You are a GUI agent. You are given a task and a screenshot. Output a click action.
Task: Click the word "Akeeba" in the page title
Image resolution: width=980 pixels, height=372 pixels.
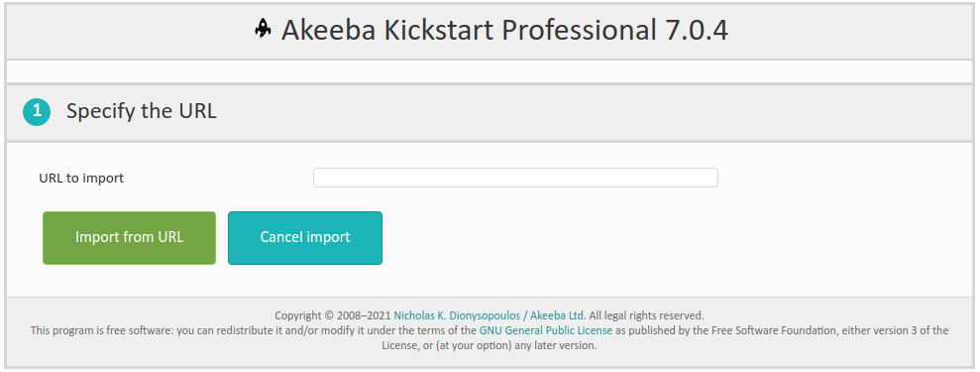click(329, 30)
